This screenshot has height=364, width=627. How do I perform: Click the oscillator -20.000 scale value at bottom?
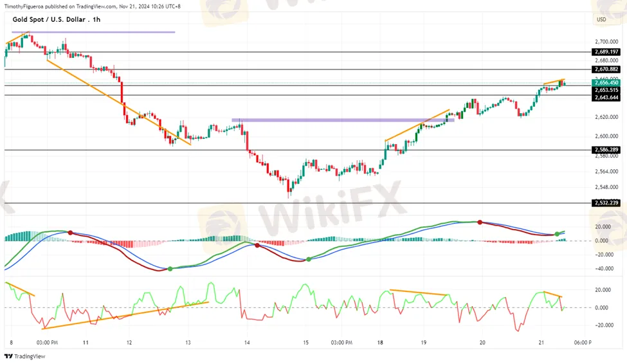point(603,325)
